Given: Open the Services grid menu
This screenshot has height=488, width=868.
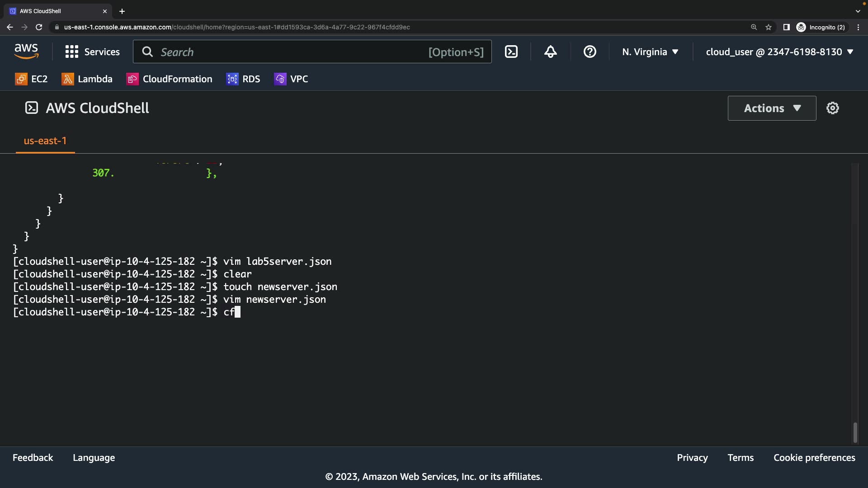Looking at the screenshot, I should (92, 52).
